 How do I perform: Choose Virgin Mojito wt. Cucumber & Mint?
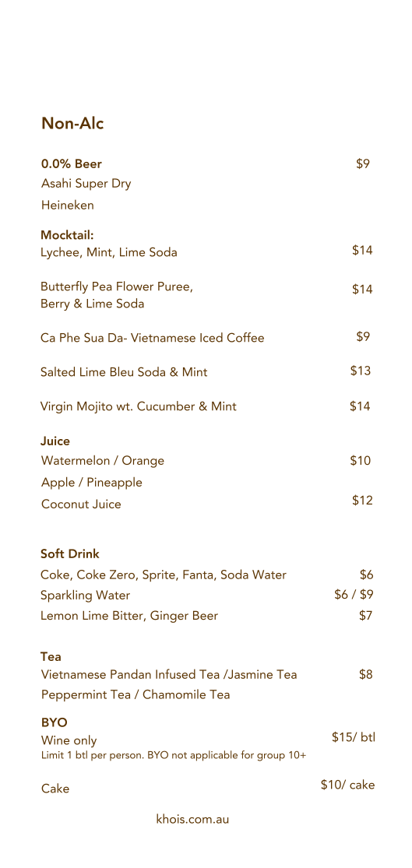click(x=139, y=407)
